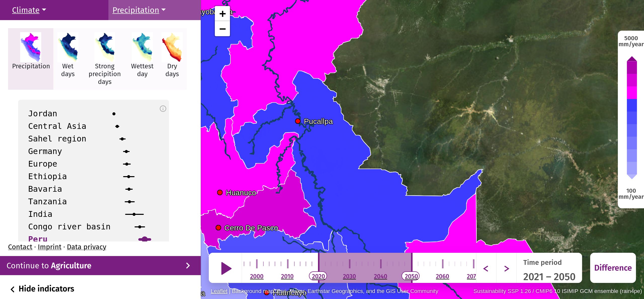Zoom in the map with plus button
644x299 pixels.
coord(222,14)
